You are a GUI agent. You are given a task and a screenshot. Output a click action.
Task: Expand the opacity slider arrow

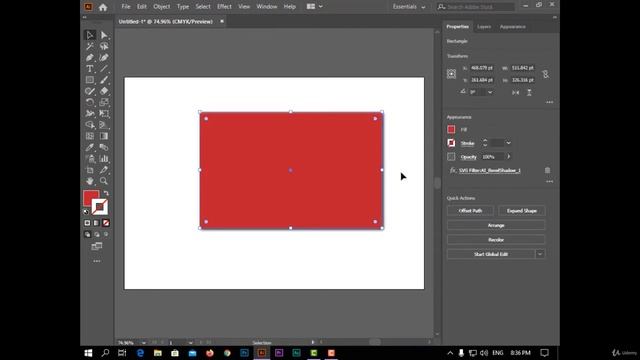tap(509, 157)
